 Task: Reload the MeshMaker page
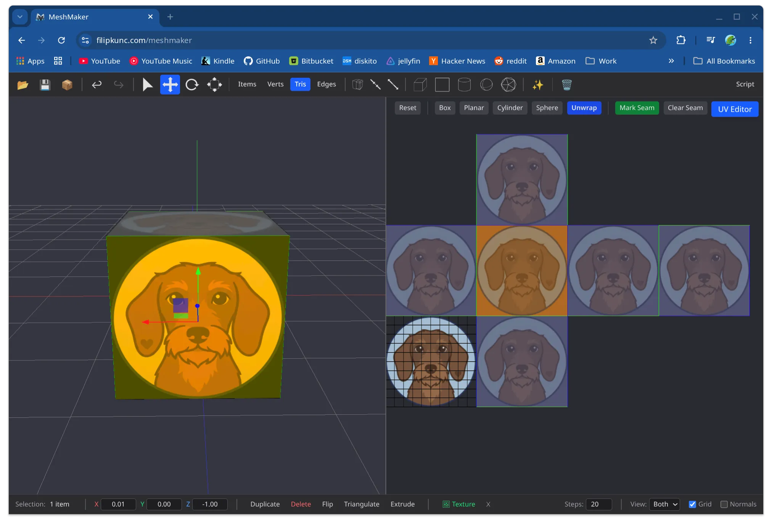pyautogui.click(x=61, y=40)
